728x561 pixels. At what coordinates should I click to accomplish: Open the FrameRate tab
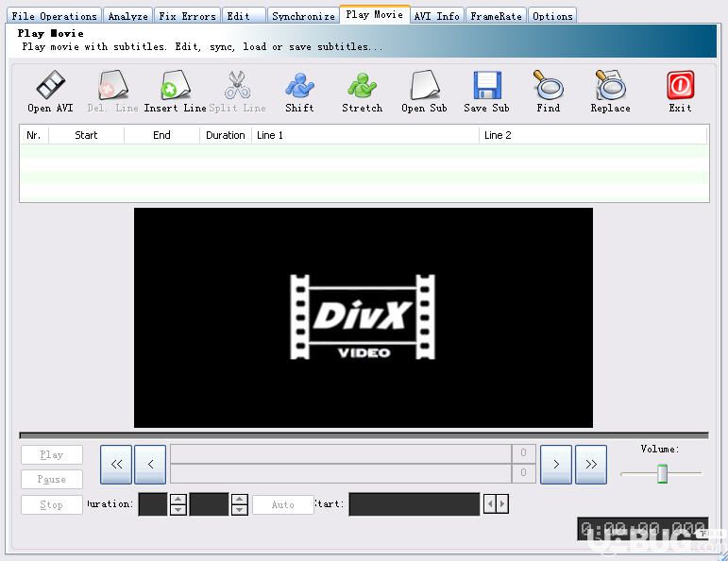tap(496, 16)
